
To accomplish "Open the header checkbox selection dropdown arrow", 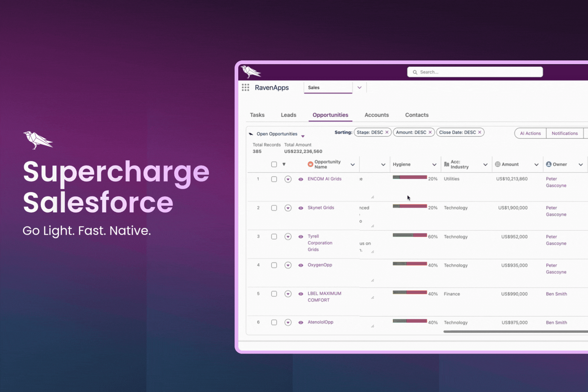I will 284,164.
